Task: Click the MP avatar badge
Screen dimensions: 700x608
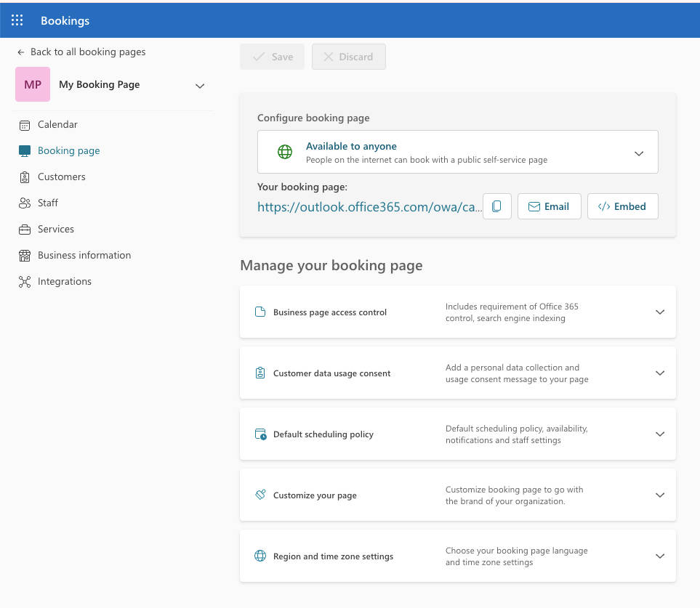Action: tap(32, 84)
